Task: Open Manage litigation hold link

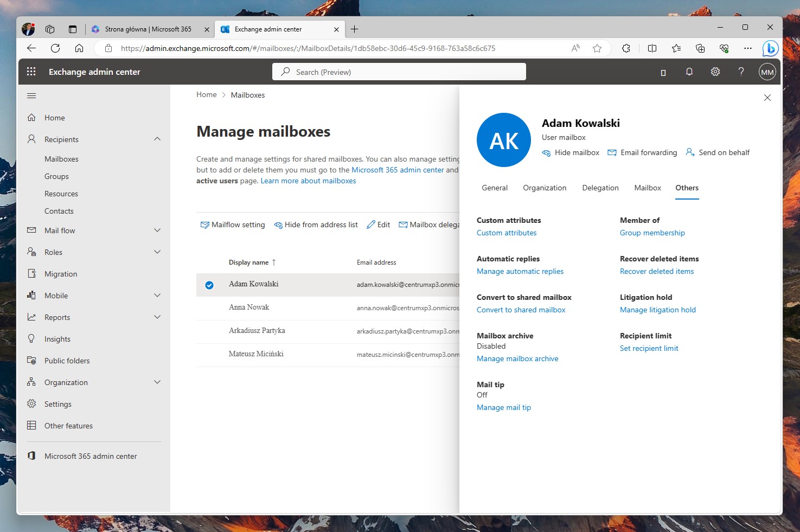Action: tap(657, 310)
